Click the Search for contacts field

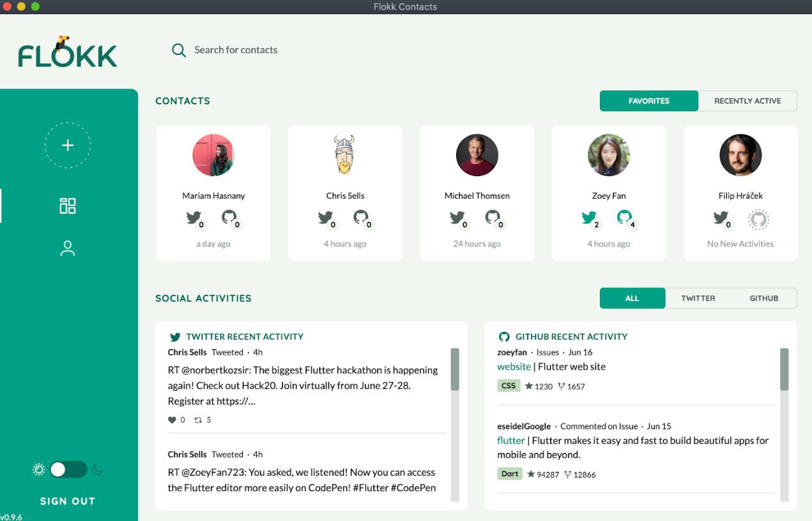[236, 50]
